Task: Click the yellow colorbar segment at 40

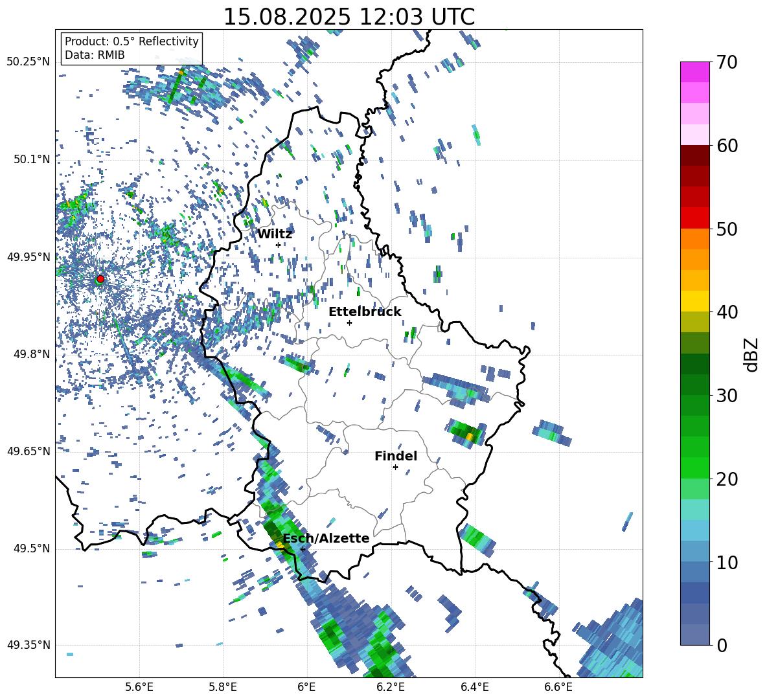Action: click(694, 301)
